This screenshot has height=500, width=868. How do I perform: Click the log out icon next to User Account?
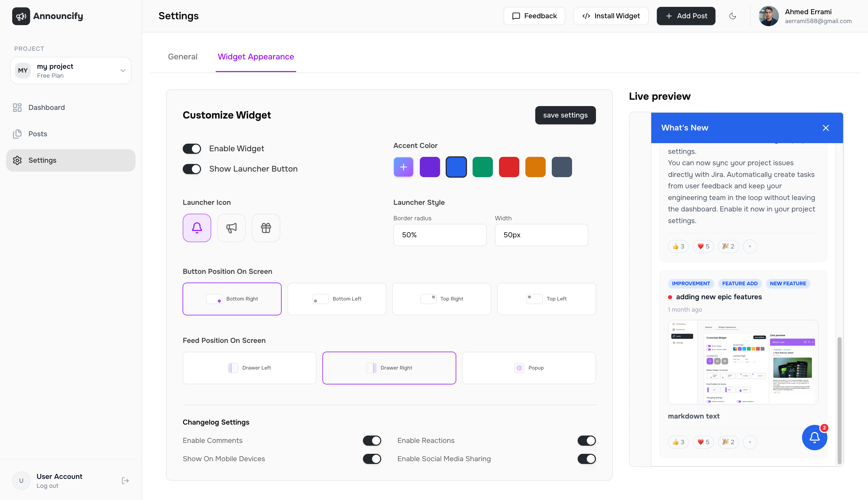[125, 480]
